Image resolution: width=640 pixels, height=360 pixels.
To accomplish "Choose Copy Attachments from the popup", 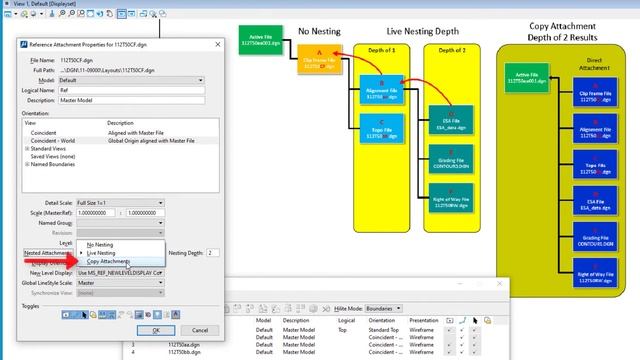I will (x=108, y=261).
